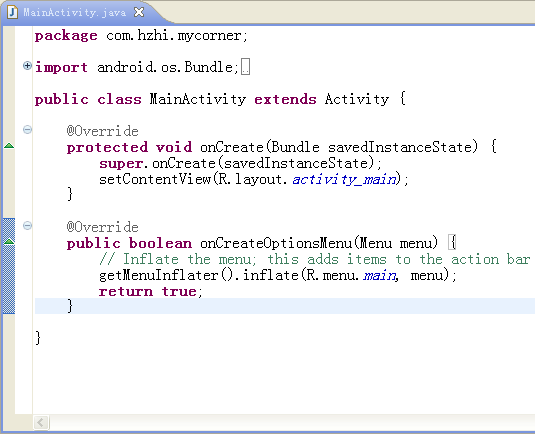Click 'android.os.Bundle;' import text

tap(168, 67)
